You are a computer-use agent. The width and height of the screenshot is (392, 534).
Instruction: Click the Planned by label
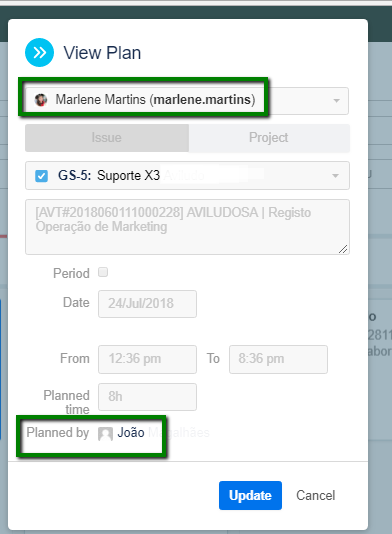tap(58, 433)
